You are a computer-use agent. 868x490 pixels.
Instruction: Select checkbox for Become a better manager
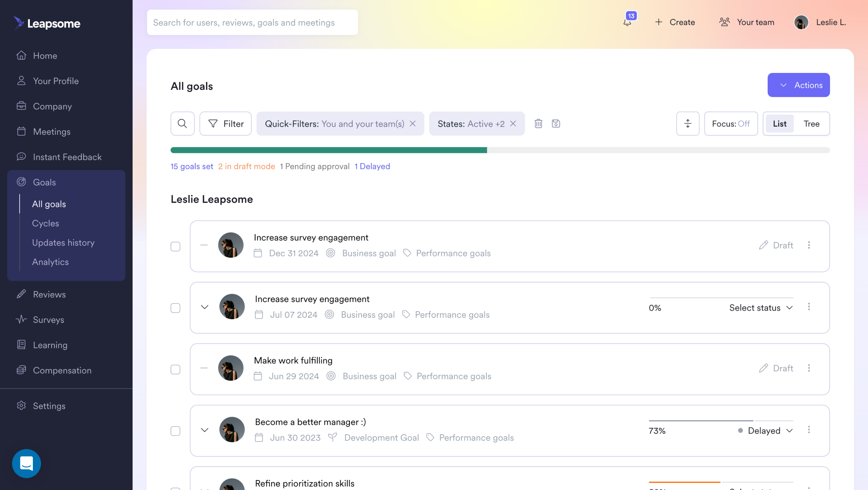click(175, 431)
